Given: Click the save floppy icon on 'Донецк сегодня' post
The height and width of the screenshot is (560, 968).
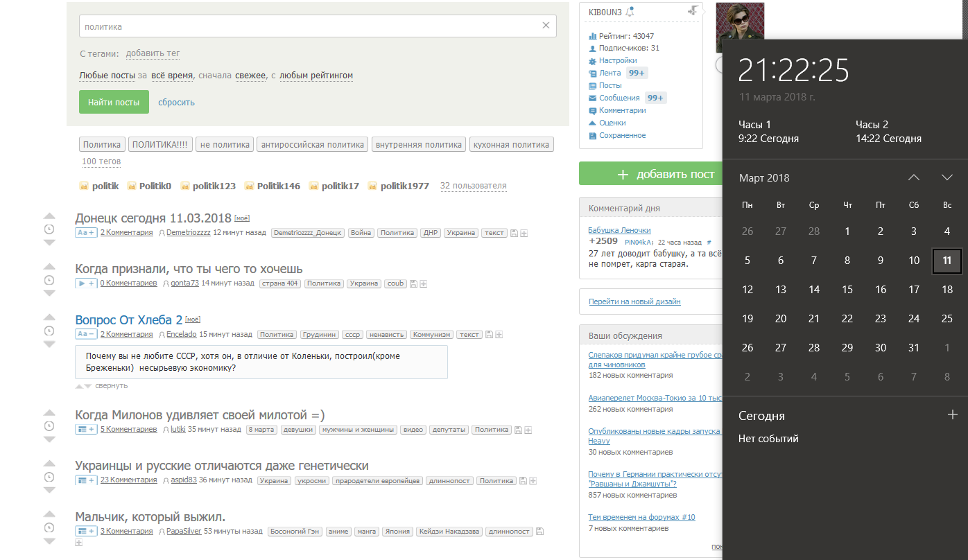Looking at the screenshot, I should point(514,234).
